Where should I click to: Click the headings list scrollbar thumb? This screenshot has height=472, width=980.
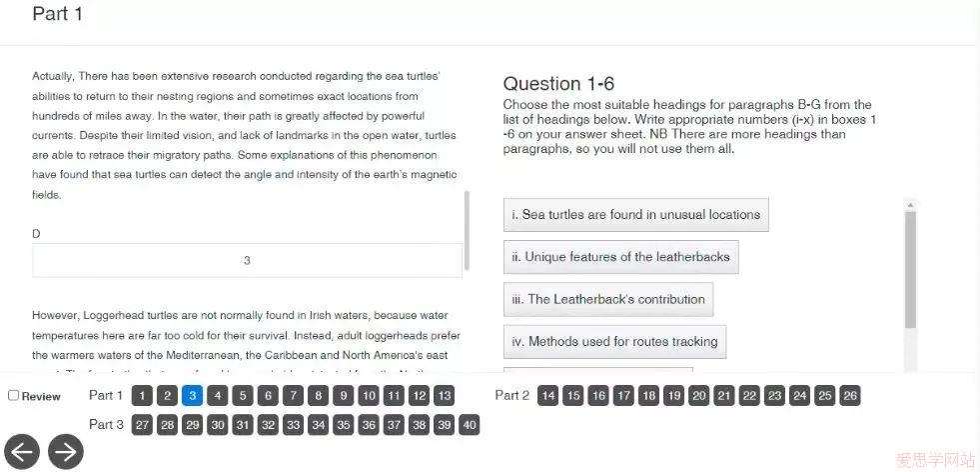pyautogui.click(x=910, y=270)
